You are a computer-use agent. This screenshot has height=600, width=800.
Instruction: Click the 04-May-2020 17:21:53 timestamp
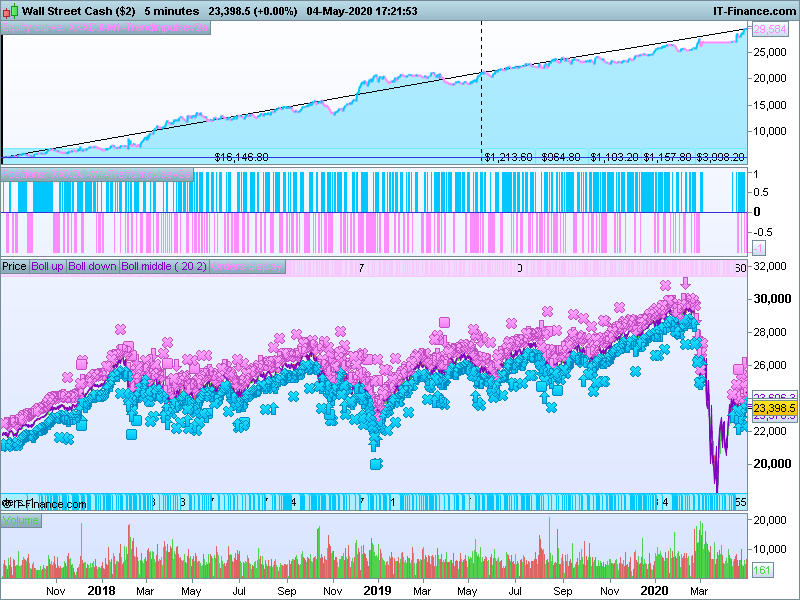click(x=362, y=11)
